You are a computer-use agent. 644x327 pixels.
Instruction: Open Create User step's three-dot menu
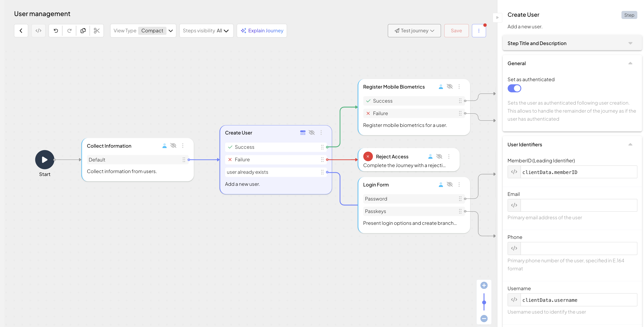coord(321,133)
